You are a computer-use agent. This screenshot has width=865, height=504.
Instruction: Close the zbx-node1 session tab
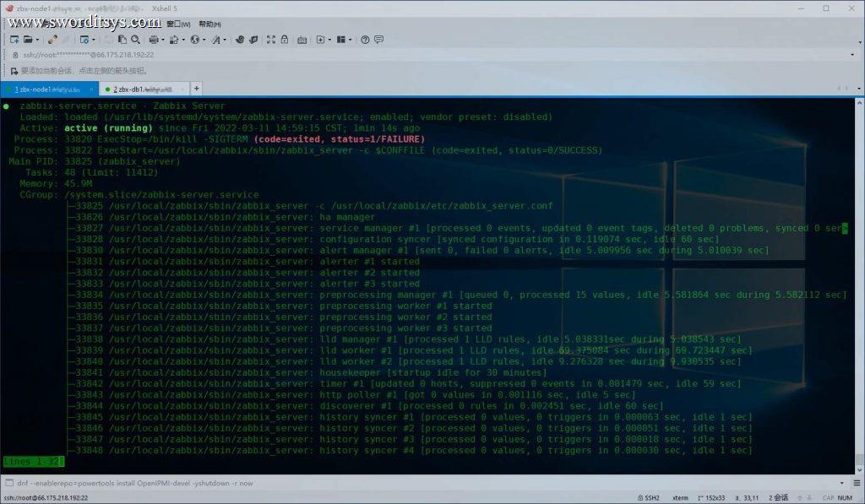pos(91,89)
